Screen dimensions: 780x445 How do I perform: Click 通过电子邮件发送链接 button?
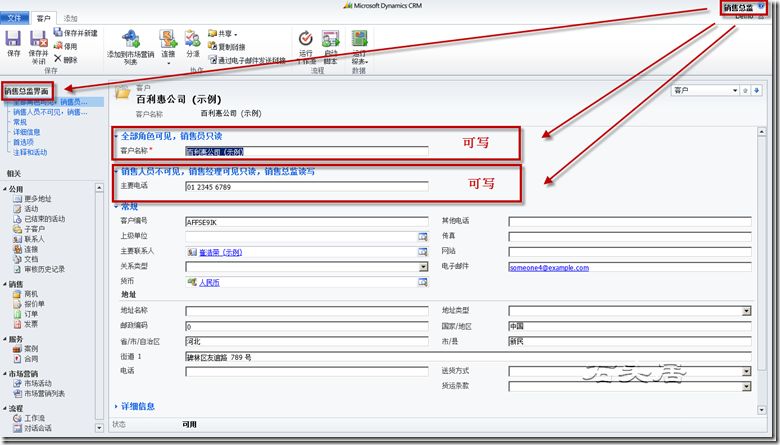[247, 60]
